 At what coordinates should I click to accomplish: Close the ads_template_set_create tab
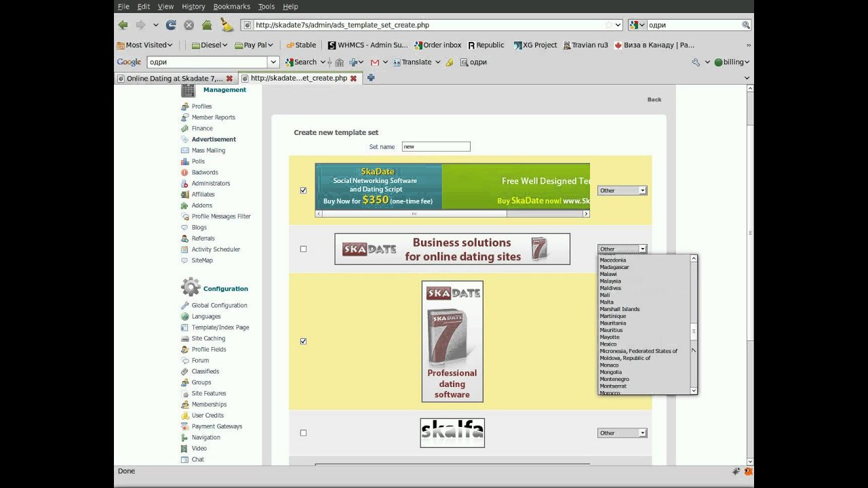tap(353, 78)
